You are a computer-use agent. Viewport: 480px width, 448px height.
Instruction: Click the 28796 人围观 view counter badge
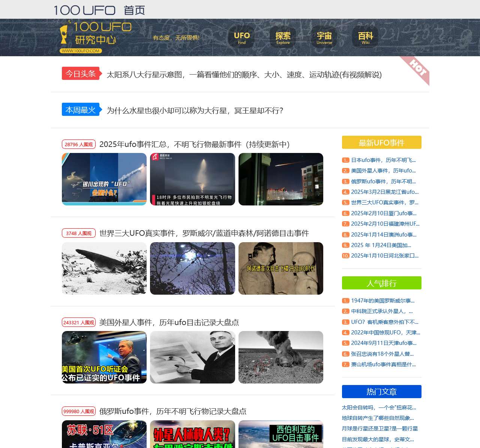pyautogui.click(x=78, y=144)
